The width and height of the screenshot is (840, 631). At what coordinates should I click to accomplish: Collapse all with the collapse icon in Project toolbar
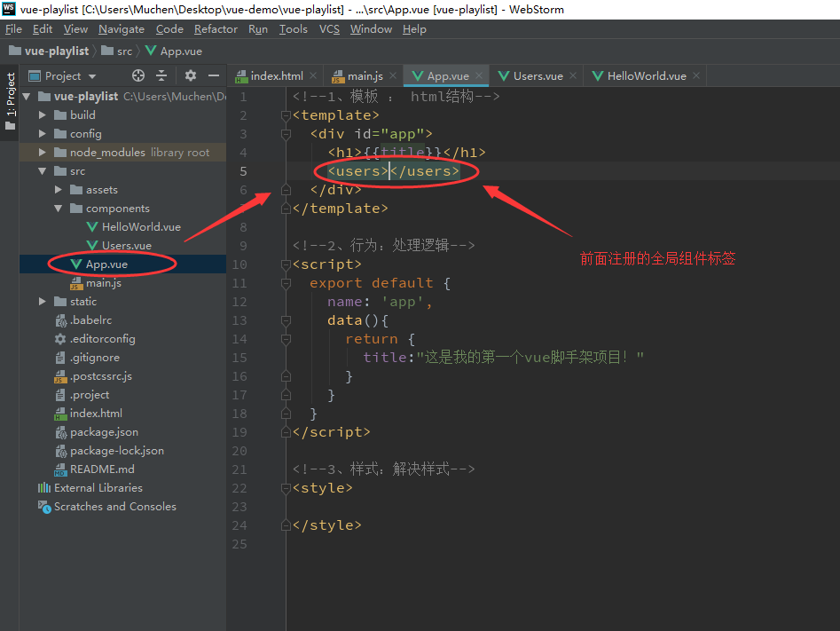[x=161, y=75]
